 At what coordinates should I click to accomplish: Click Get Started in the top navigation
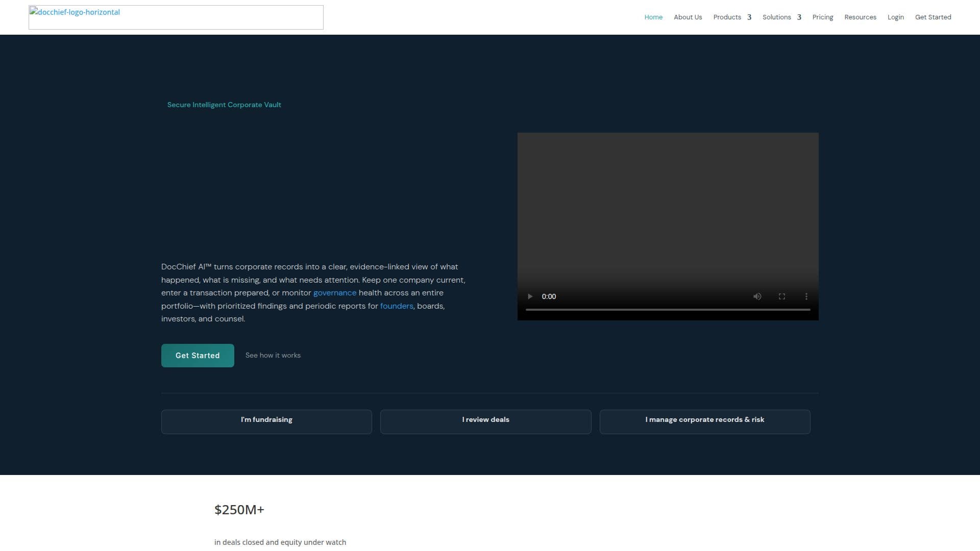(x=933, y=17)
